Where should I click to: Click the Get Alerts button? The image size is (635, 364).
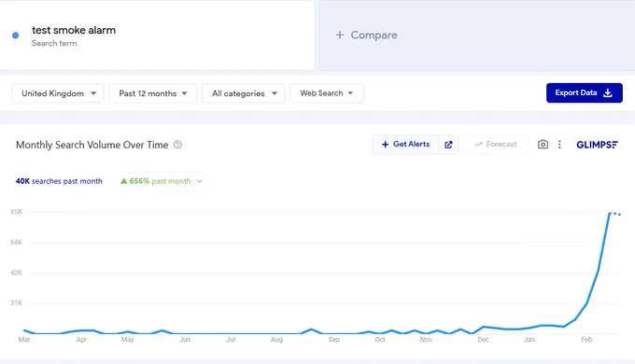click(406, 144)
